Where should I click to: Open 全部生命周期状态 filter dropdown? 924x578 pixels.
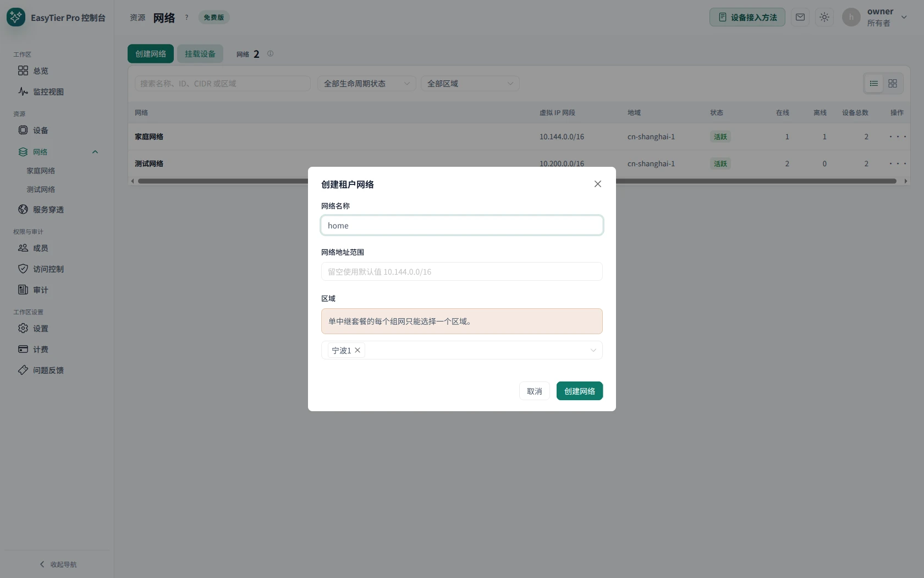click(367, 84)
